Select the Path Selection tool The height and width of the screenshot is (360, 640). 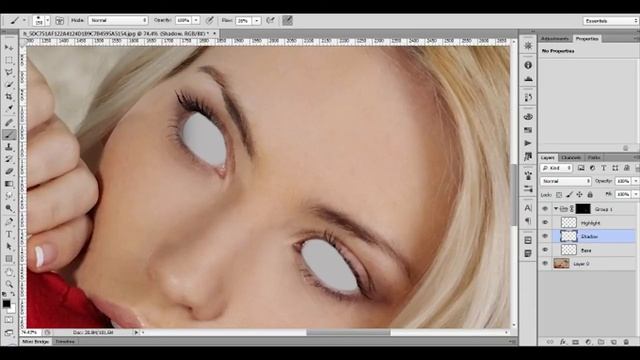9,247
